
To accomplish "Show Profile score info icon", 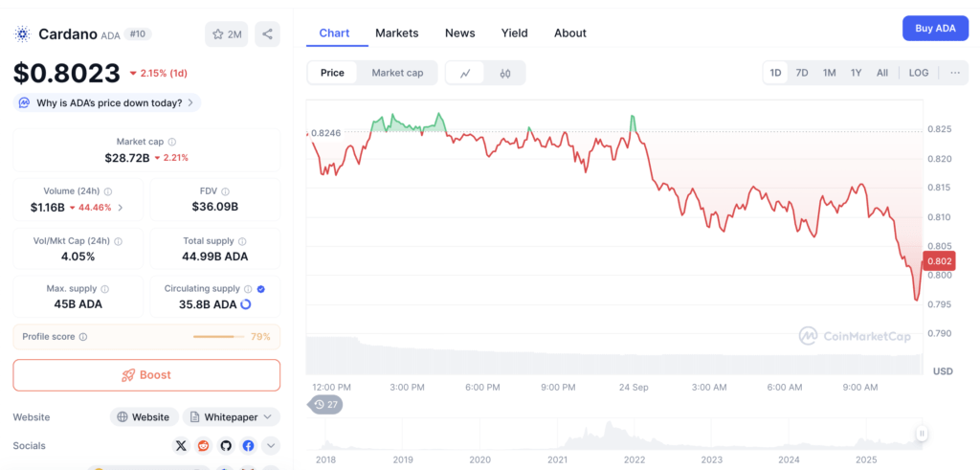I will pos(83,337).
